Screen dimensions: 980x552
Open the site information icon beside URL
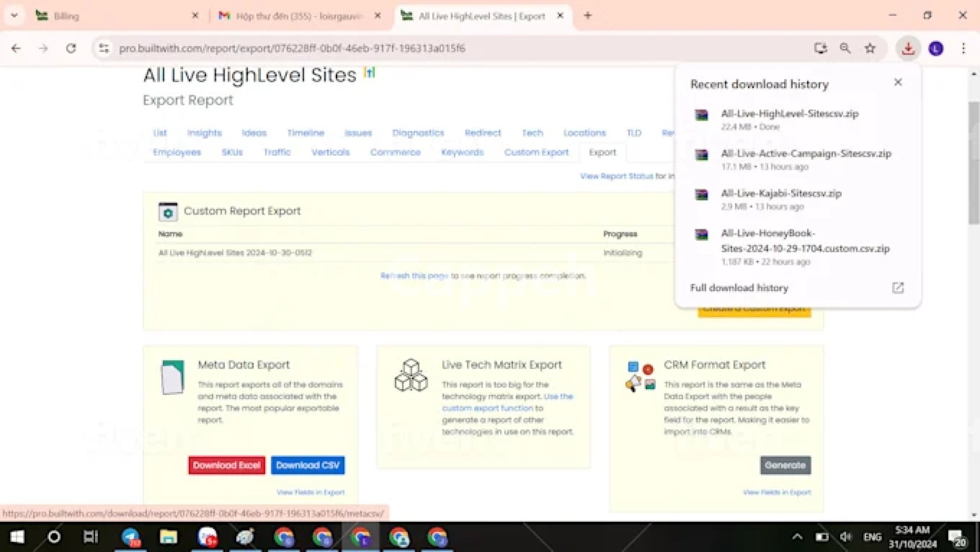pos(104,49)
